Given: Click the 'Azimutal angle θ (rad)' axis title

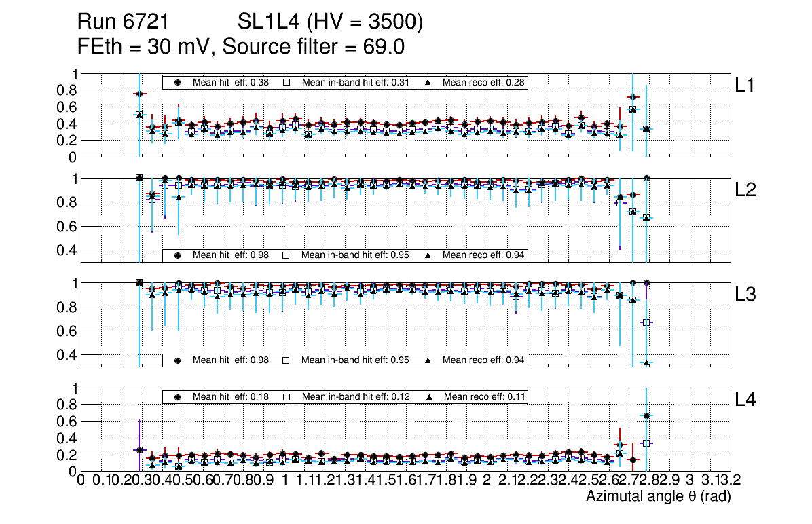Looking at the screenshot, I should (658, 497).
